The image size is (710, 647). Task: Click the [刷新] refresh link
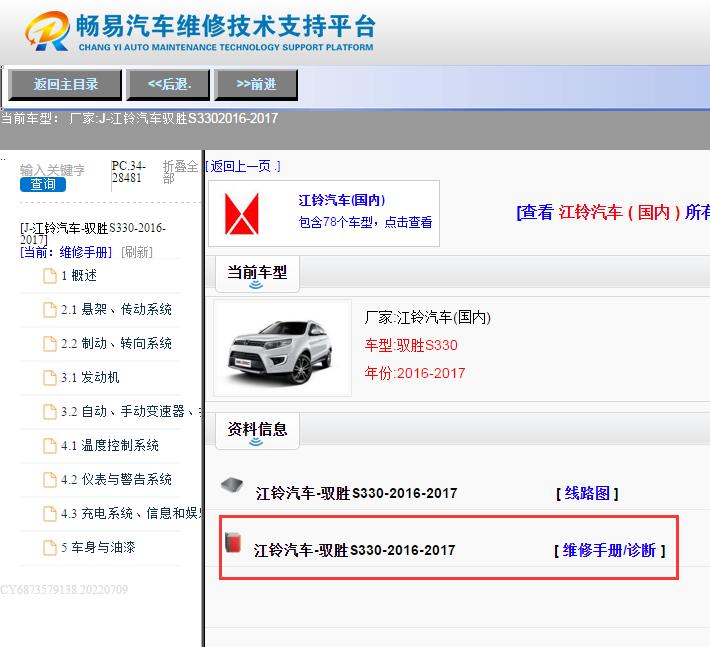pos(137,252)
